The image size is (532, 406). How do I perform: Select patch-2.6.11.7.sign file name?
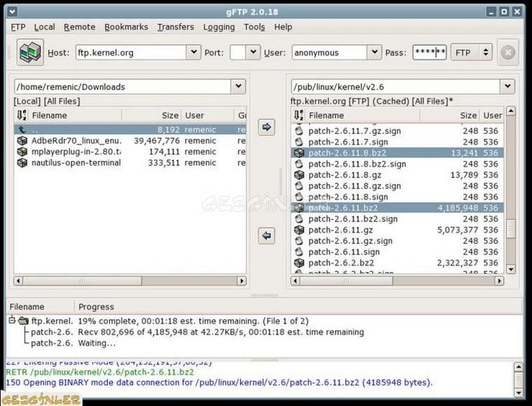(x=348, y=142)
